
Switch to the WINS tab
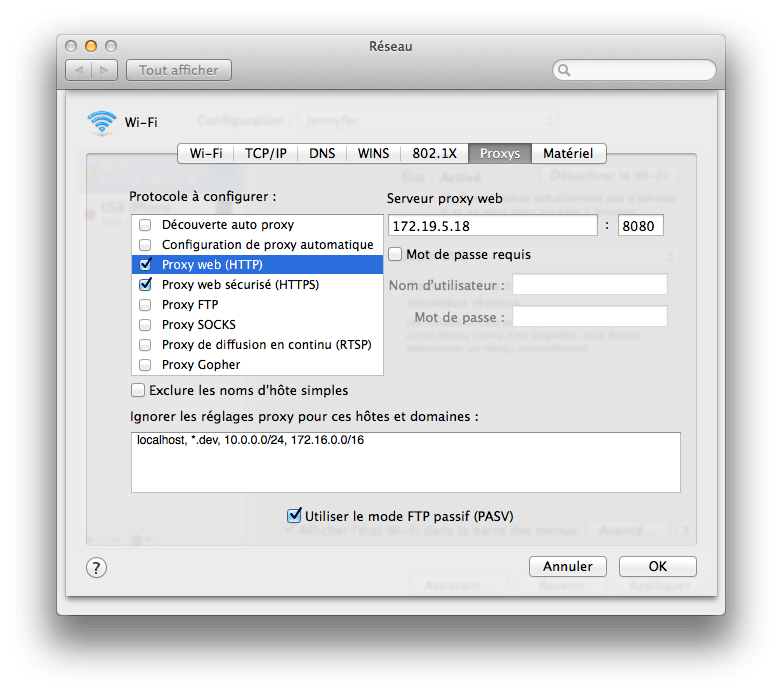373,153
